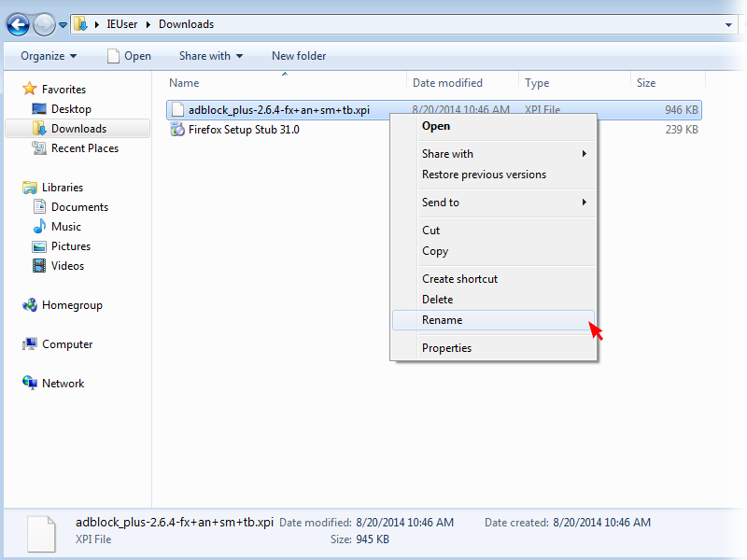Click the Forward navigation arrow button

point(44,24)
